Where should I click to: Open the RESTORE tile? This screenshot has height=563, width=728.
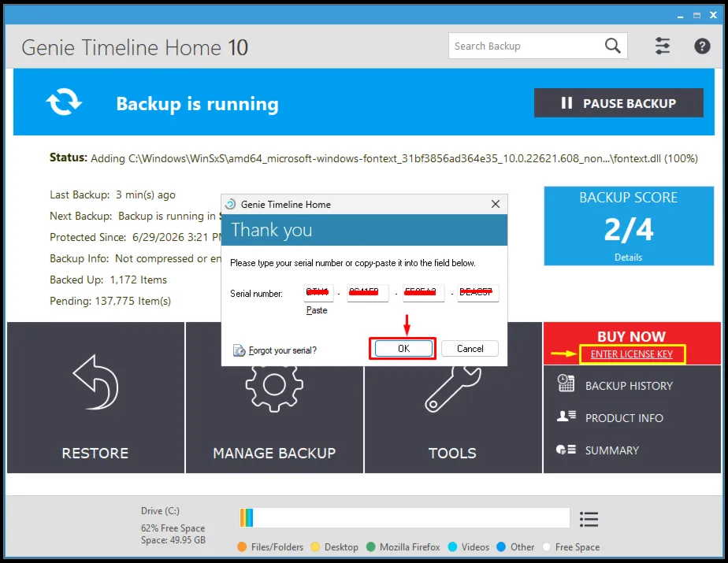95,398
